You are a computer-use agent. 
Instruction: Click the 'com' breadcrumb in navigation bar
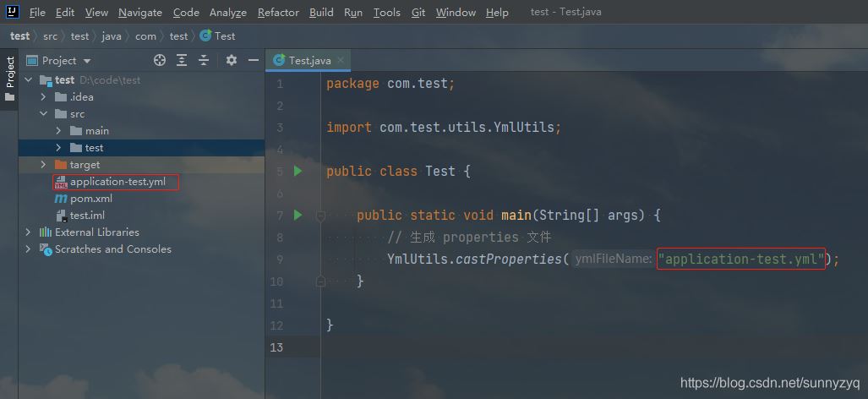click(145, 36)
